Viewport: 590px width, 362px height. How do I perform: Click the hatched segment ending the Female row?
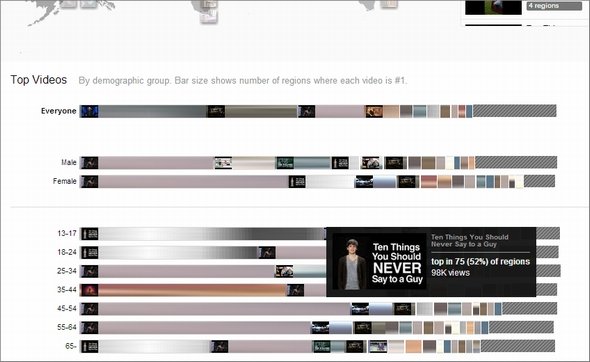point(539,181)
